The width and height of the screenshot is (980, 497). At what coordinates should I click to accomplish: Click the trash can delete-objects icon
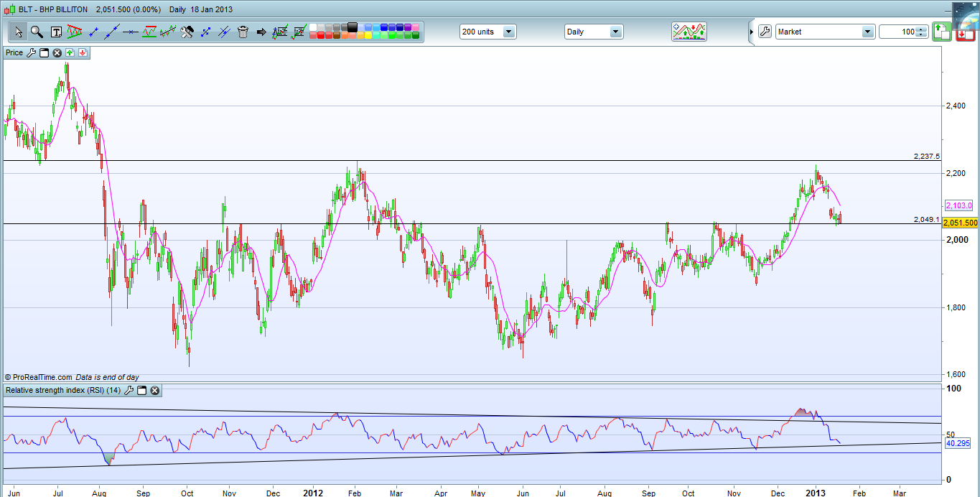point(243,32)
